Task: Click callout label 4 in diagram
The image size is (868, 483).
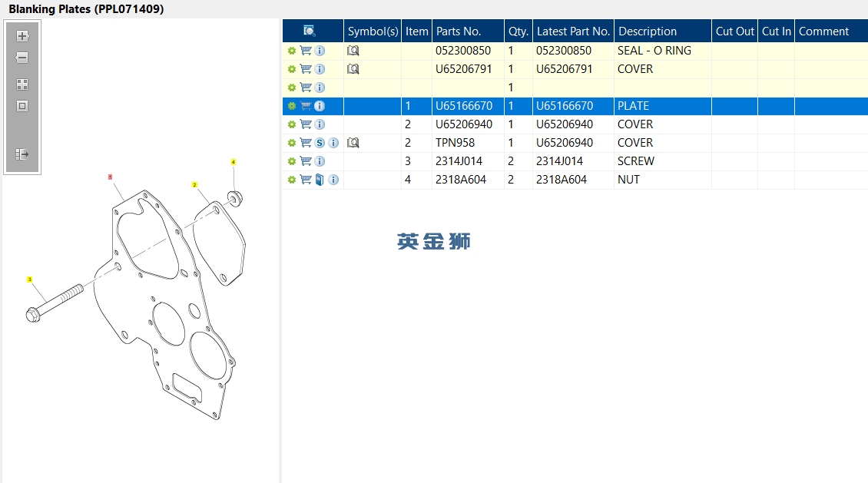Action: 234,162
